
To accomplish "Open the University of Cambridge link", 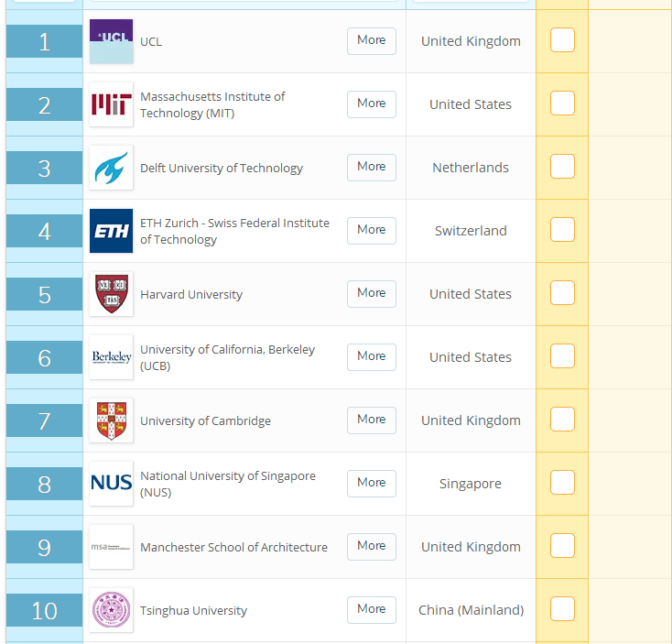I will pyautogui.click(x=205, y=420).
